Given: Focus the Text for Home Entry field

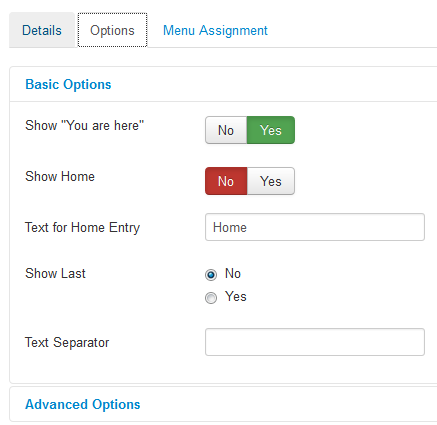Looking at the screenshot, I should [315, 227].
